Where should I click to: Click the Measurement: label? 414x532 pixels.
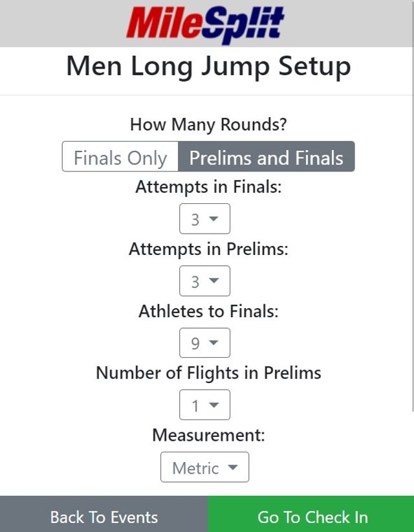tap(208, 435)
